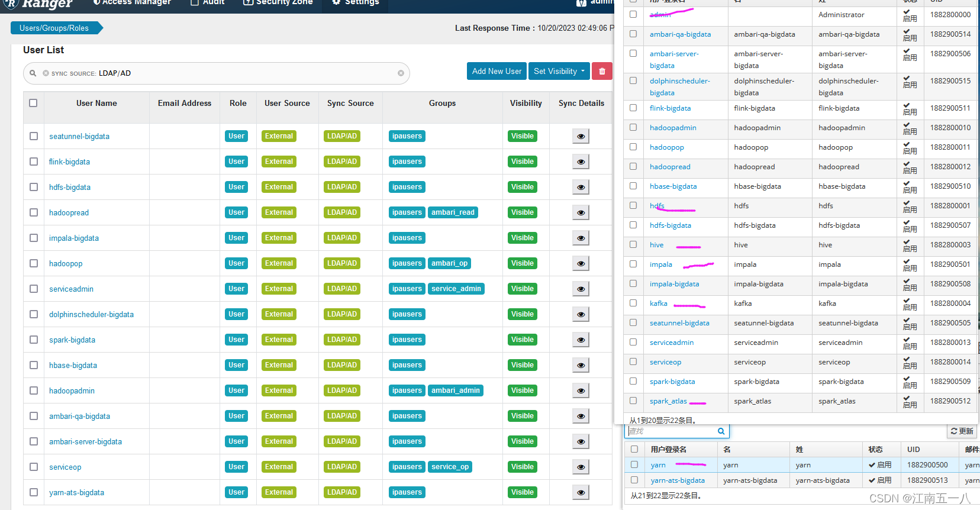980x510 pixels.
Task: Open Access Manager menu
Action: tap(132, 2)
